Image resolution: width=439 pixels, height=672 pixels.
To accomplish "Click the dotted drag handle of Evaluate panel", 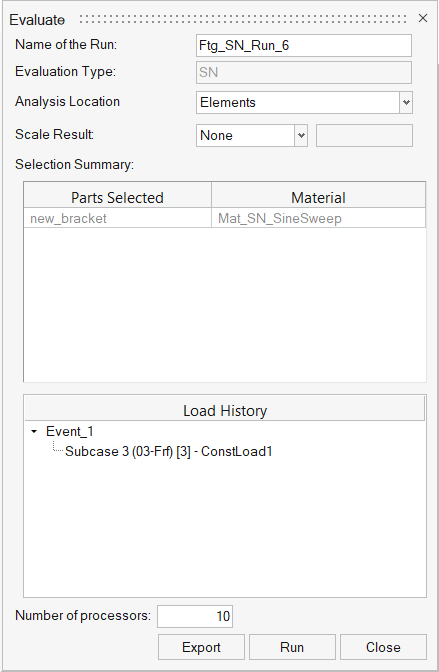I will [x=243, y=19].
